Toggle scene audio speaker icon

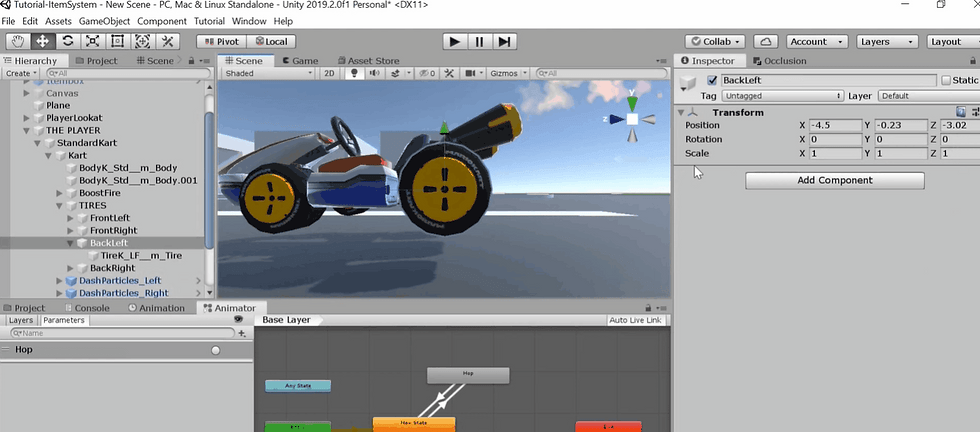click(374, 73)
